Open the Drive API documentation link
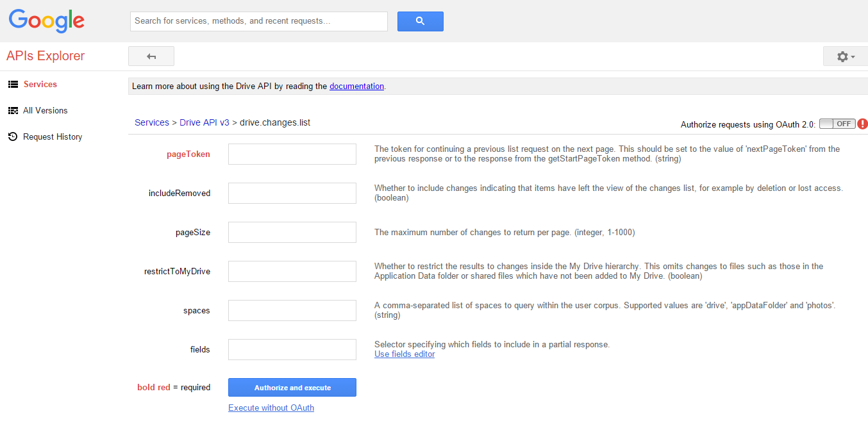868x446 pixels. pos(356,87)
